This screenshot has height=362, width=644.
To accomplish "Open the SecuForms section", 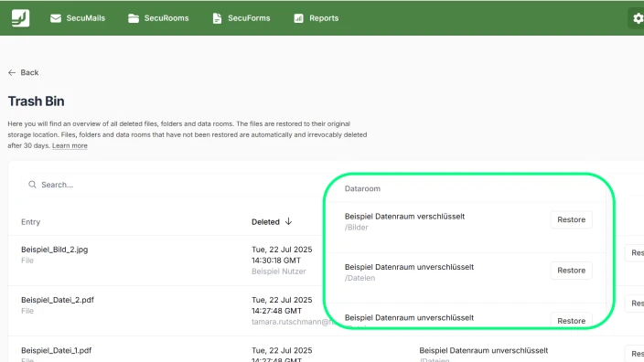I will click(241, 18).
